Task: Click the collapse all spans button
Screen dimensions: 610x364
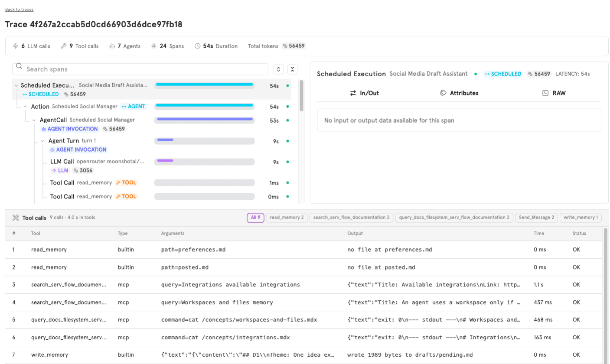Action: pos(293,69)
